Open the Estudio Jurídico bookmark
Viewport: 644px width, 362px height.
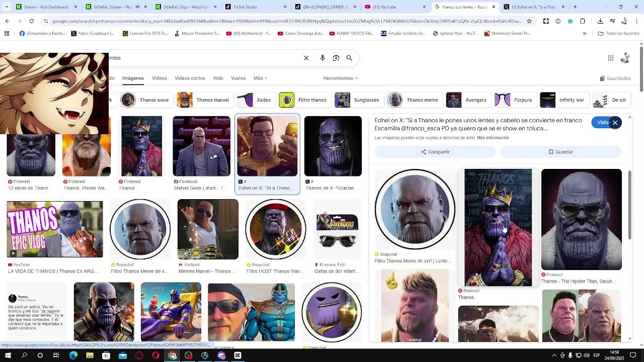pos(404,33)
